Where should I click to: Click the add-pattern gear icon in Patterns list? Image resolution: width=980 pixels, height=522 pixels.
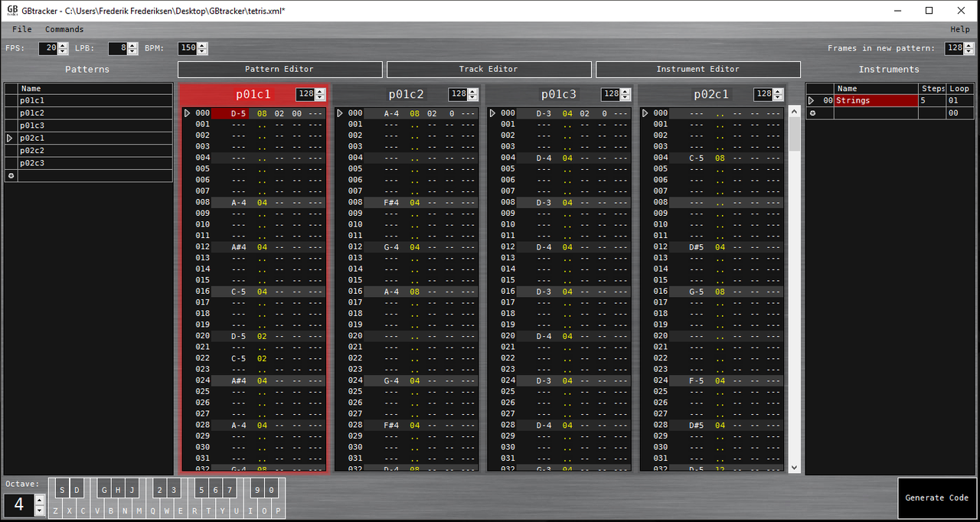[x=11, y=175]
